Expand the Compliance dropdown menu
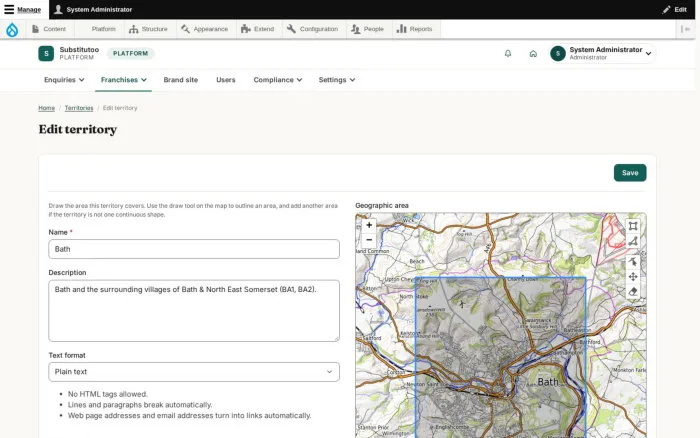 pyautogui.click(x=278, y=80)
